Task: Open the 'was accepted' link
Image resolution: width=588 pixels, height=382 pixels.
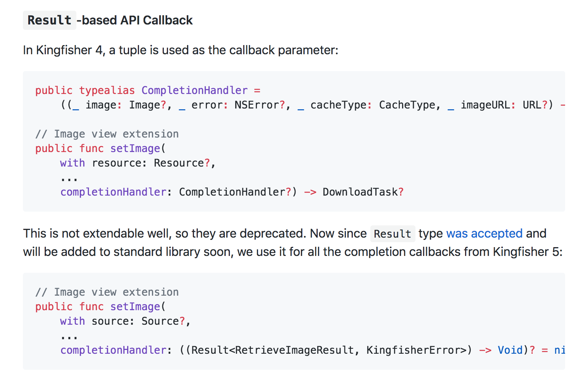Action: coord(484,233)
